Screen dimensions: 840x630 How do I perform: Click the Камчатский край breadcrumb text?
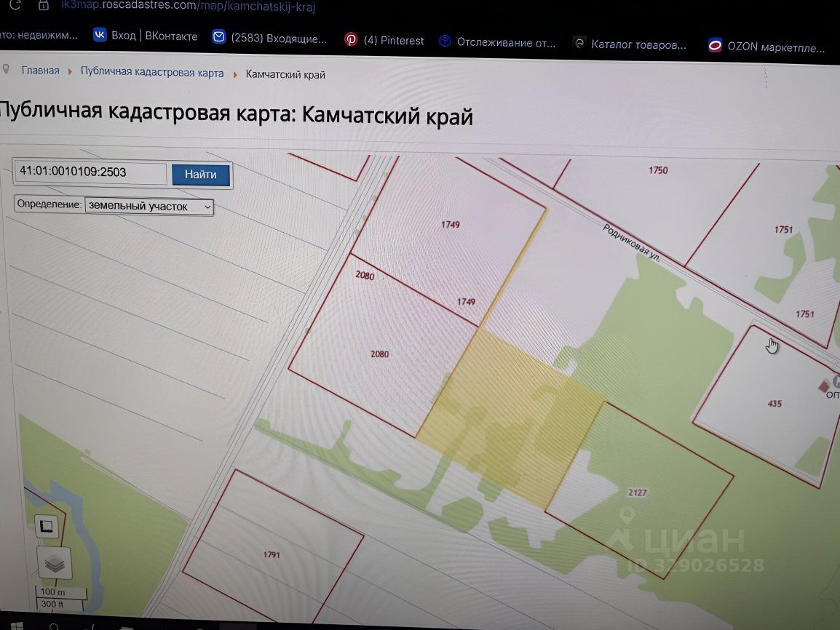(x=285, y=74)
